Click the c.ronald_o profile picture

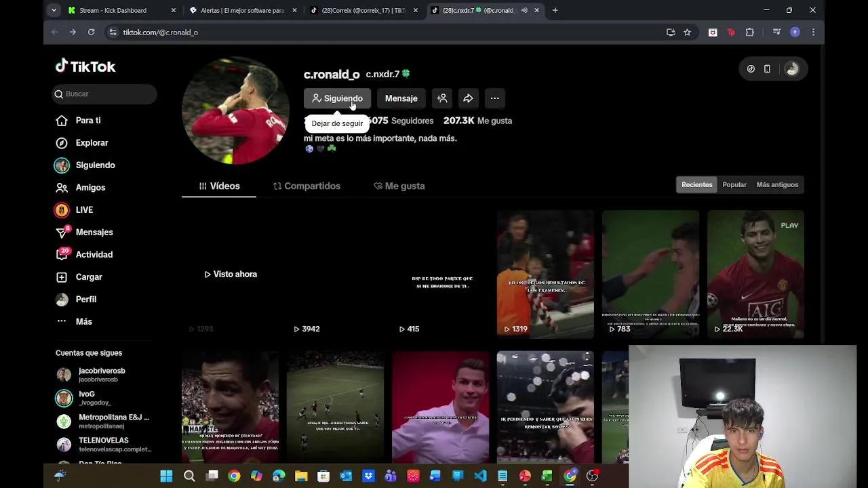click(235, 110)
